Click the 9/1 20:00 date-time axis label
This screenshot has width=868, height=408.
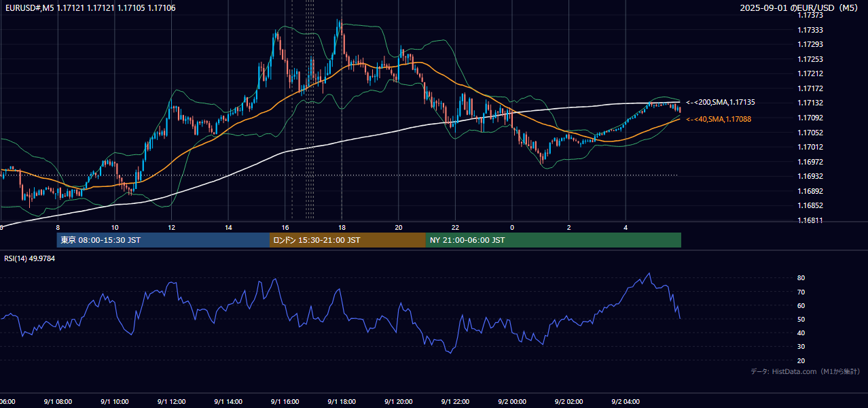pyautogui.click(x=399, y=402)
